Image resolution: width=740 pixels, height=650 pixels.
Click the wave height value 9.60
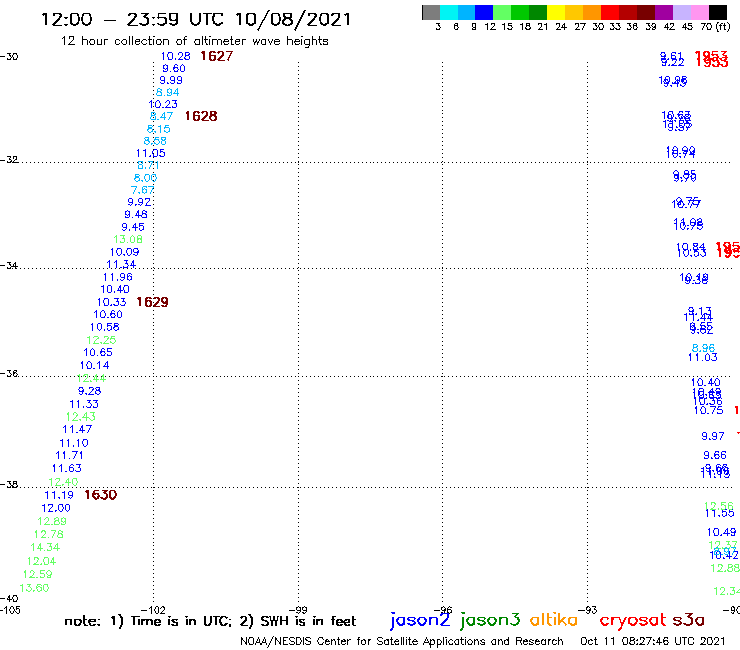pyautogui.click(x=174, y=68)
